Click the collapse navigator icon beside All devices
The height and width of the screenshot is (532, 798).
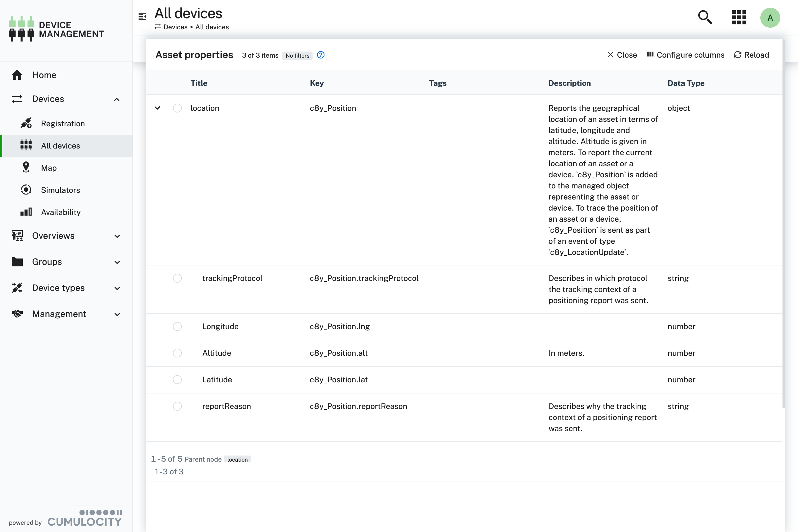(142, 16)
